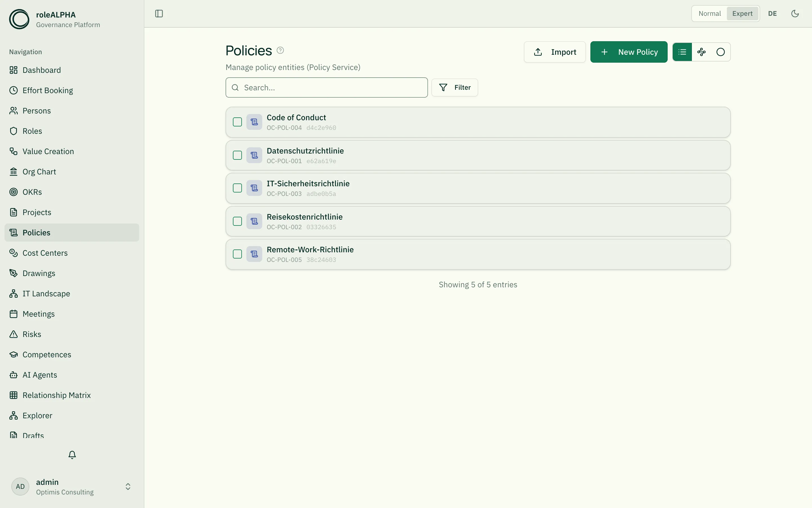The image size is (812, 508).
Task: Navigate to Relationship Matrix
Action: click(x=72, y=395)
